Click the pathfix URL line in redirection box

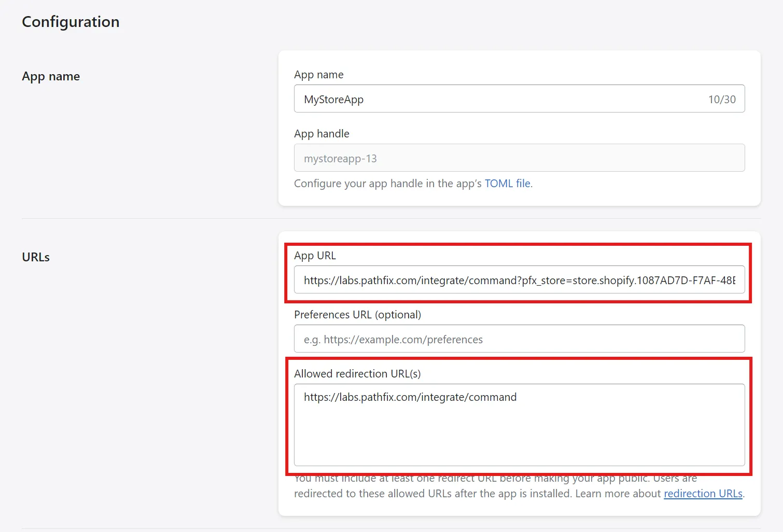410,397
